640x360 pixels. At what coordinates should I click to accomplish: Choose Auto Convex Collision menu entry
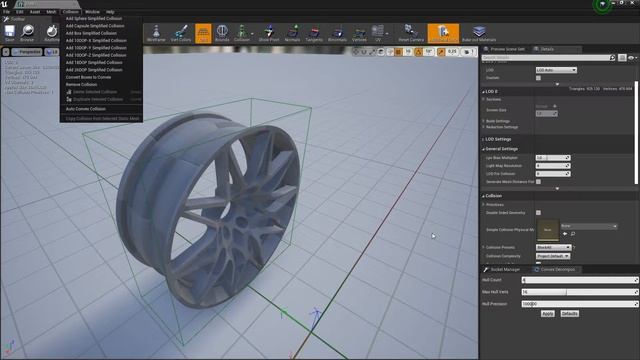click(86, 109)
